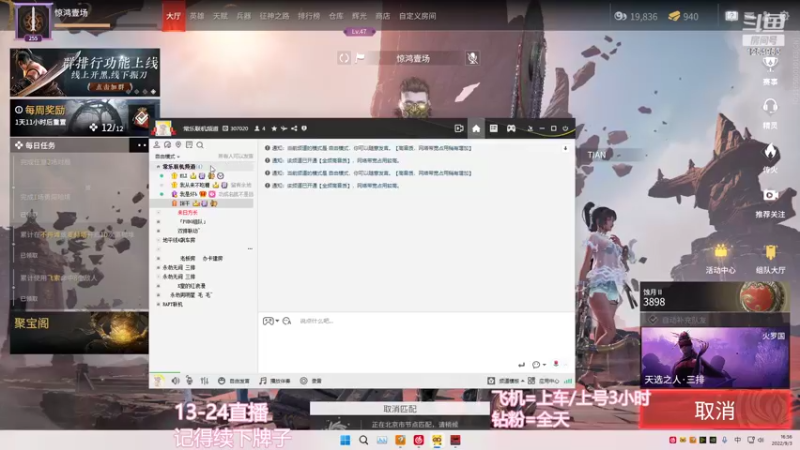
Task: Switch to the 英雄 heroes tab
Action: point(197,16)
